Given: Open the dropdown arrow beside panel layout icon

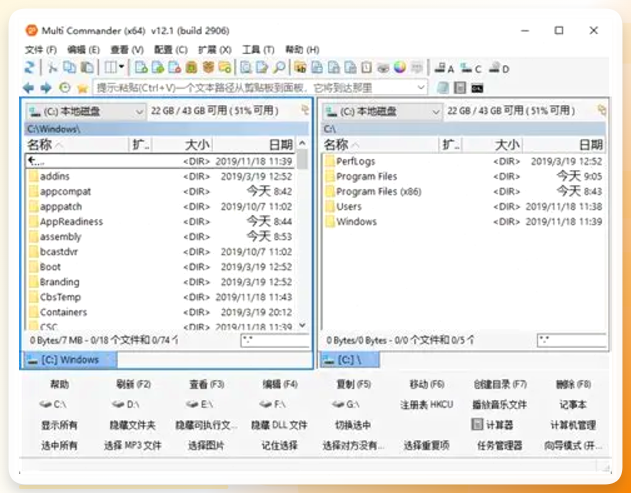Looking at the screenshot, I should (121, 67).
